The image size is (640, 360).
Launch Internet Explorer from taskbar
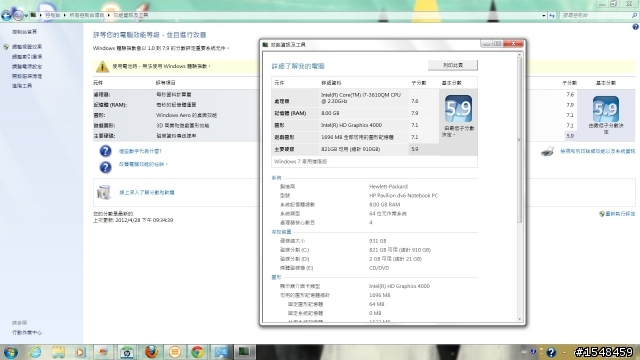pyautogui.click(x=35, y=352)
